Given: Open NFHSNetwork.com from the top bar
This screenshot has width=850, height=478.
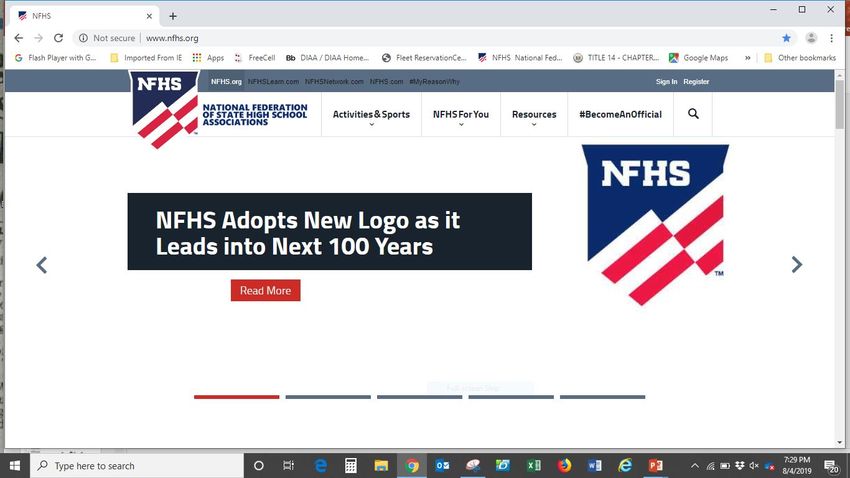Looking at the screenshot, I should [x=334, y=81].
